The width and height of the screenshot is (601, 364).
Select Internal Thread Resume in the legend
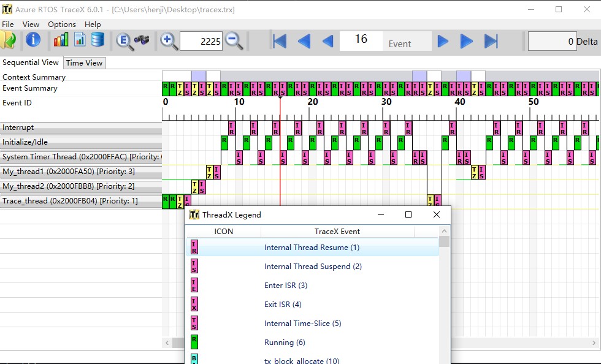pos(313,246)
